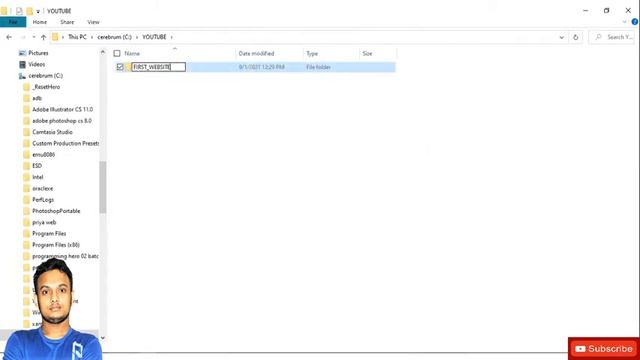Open the Program Files folder
This screenshot has width=640, height=360.
tap(49, 233)
